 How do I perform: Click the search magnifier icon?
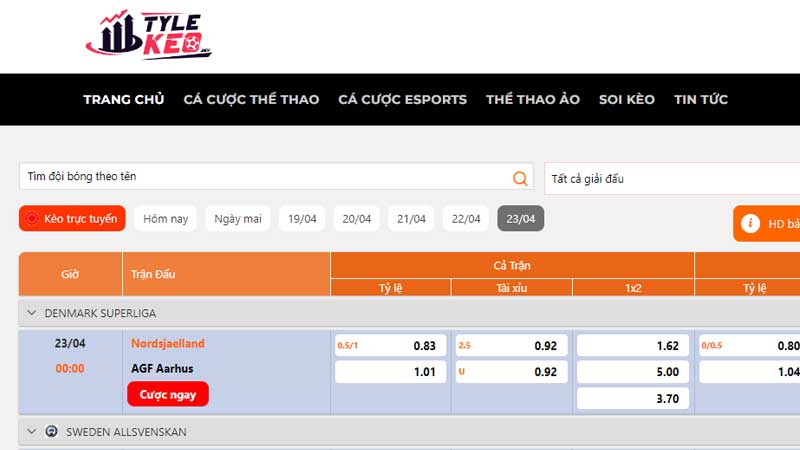(520, 178)
